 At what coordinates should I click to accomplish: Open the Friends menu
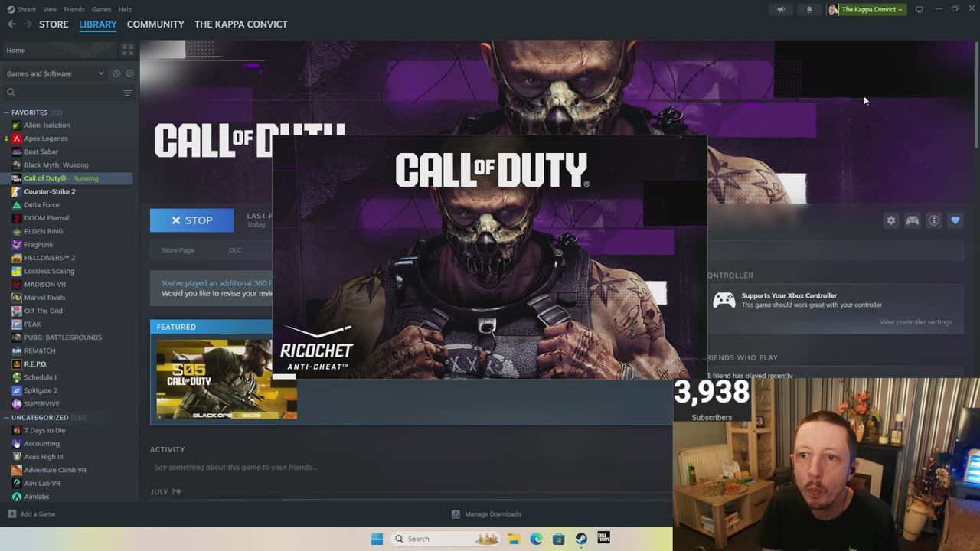click(x=74, y=9)
